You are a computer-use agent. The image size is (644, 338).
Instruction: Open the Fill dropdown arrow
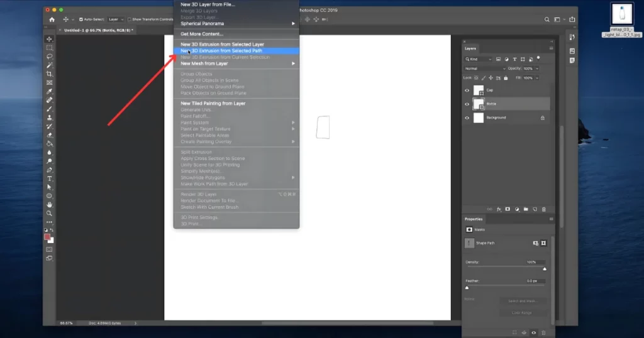coord(537,78)
